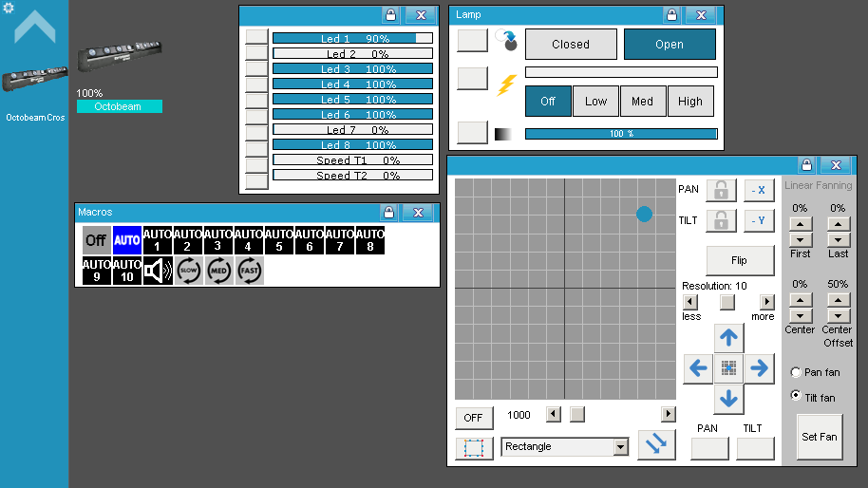Select the AUTO 4 macro
The height and width of the screenshot is (488, 868).
pos(248,240)
